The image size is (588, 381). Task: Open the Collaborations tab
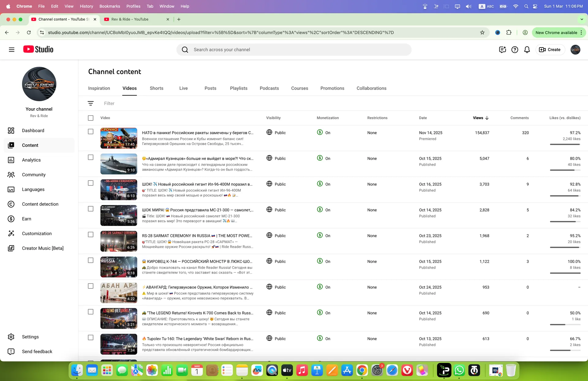(371, 88)
